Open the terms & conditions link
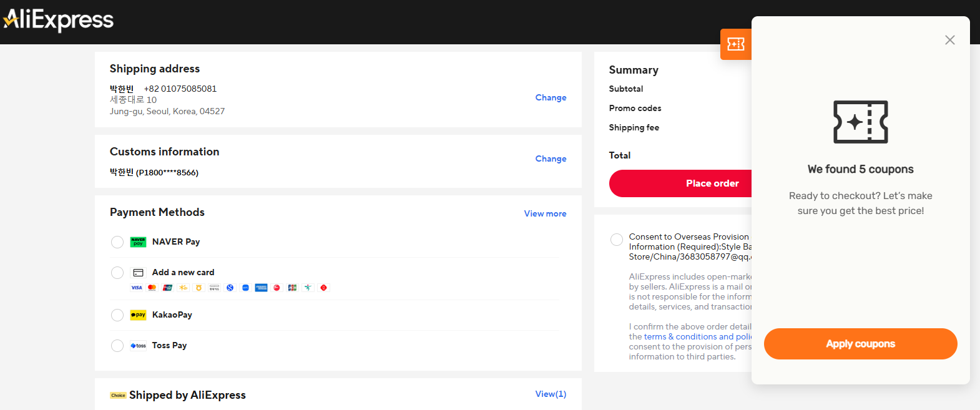Image resolution: width=980 pixels, height=410 pixels. pos(698,336)
